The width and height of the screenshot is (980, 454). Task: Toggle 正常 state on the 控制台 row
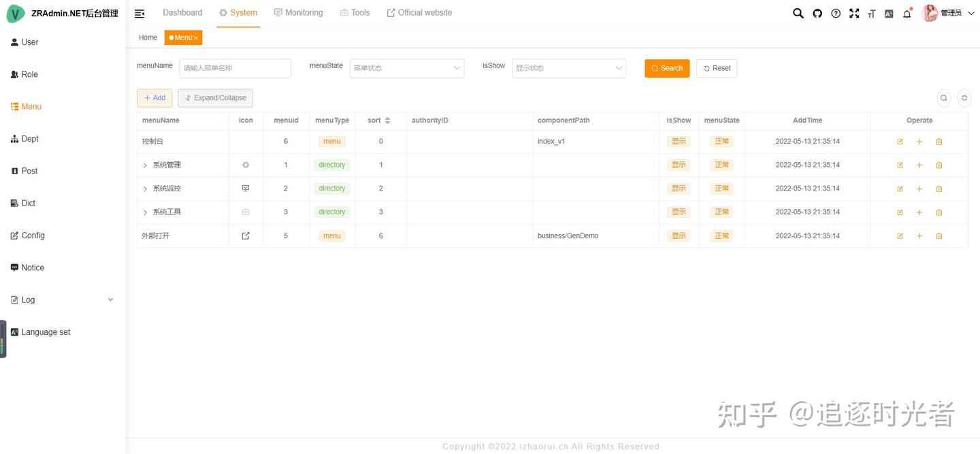[721, 141]
